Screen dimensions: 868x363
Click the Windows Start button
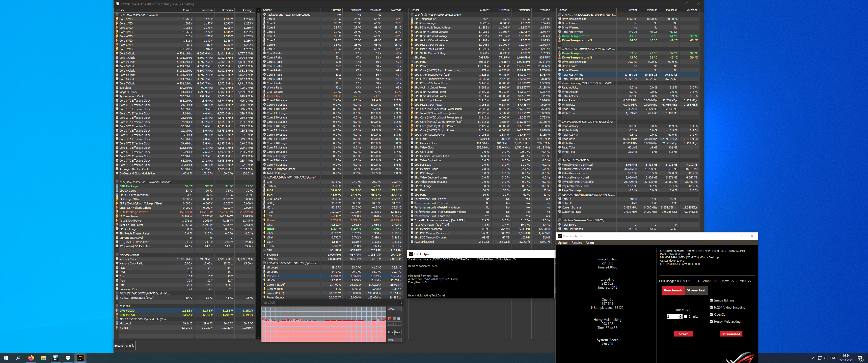point(6,358)
